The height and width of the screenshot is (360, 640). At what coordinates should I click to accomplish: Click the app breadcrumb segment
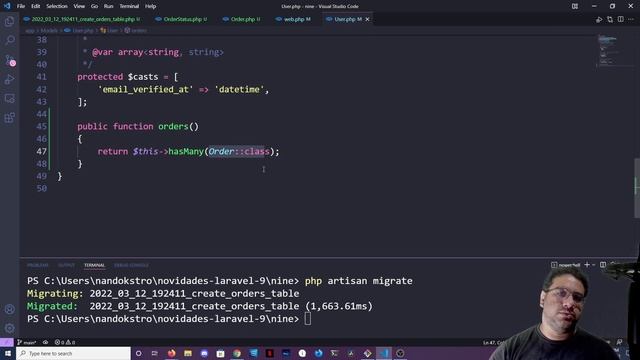(x=30, y=31)
